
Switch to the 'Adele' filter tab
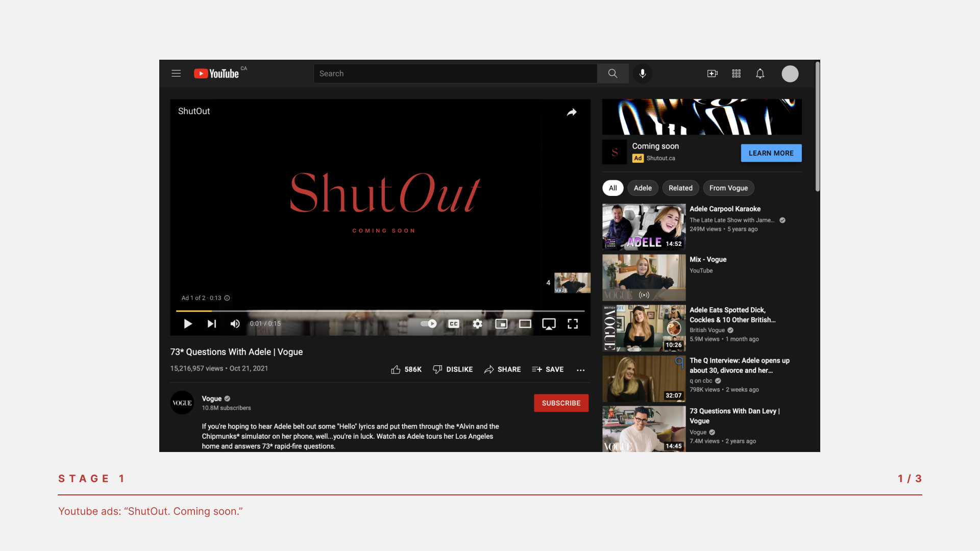pos(643,188)
